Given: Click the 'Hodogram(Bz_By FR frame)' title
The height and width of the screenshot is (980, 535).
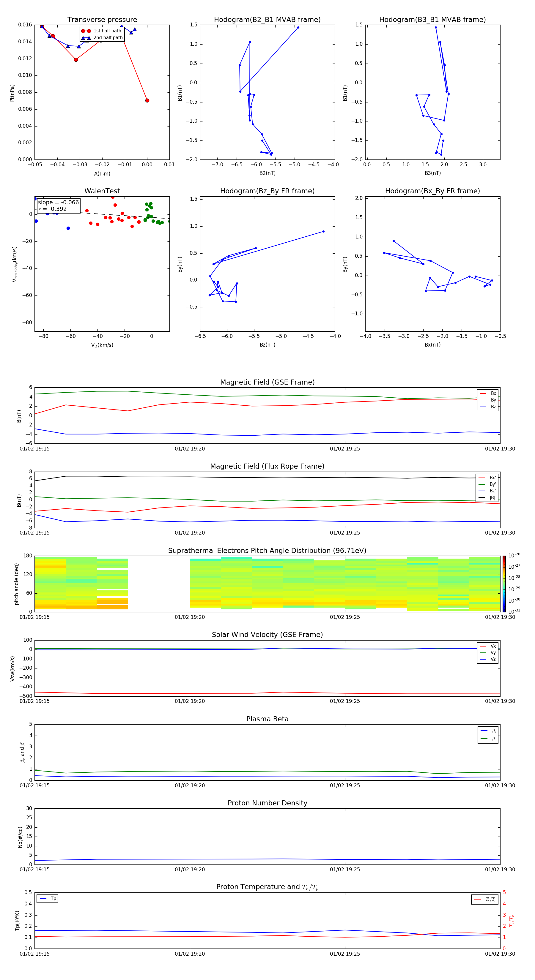Looking at the screenshot, I should click(x=267, y=191).
